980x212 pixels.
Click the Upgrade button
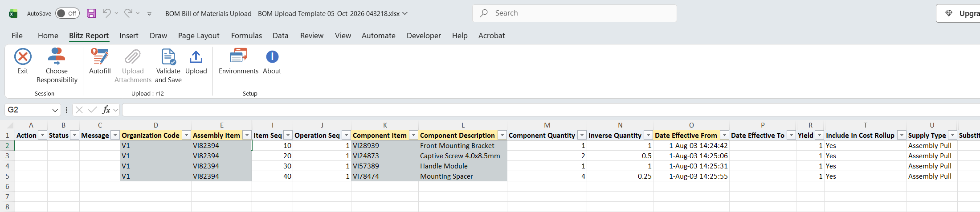[x=959, y=13]
